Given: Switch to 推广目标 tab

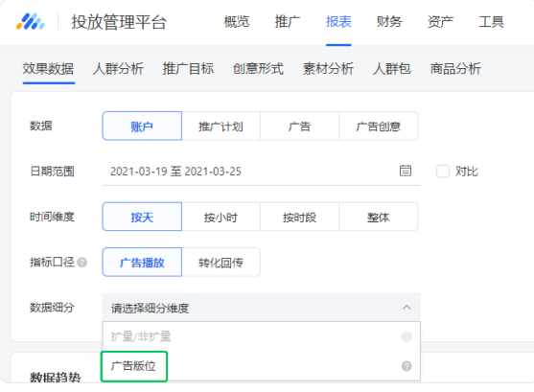Looking at the screenshot, I should point(188,68).
